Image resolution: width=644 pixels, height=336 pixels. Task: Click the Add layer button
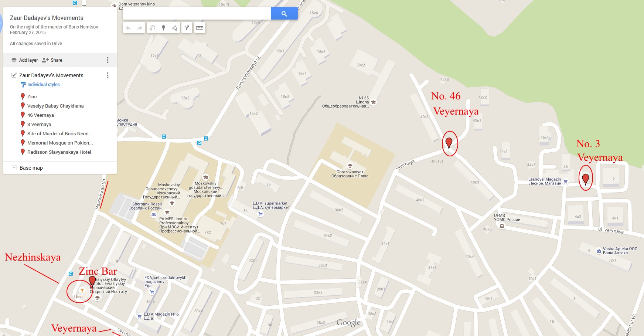coord(24,60)
